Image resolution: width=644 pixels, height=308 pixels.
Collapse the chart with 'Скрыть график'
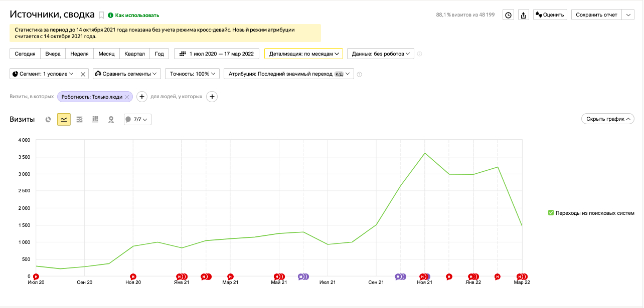click(607, 119)
